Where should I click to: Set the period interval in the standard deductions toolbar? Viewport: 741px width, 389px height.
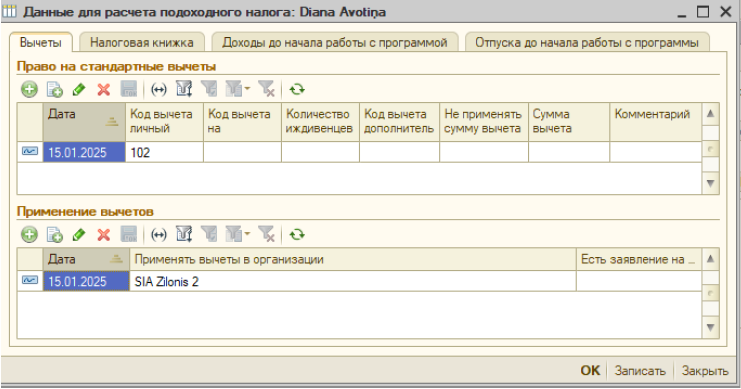159,89
